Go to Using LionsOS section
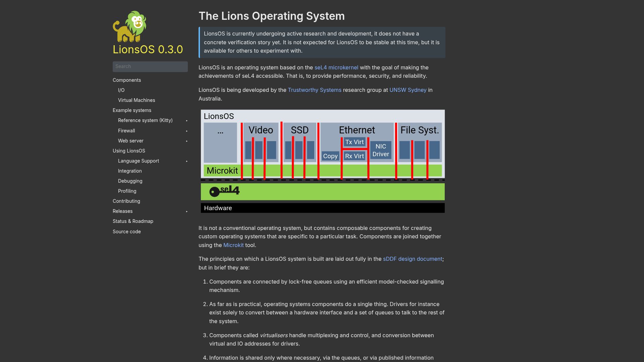The width and height of the screenshot is (644, 362). click(129, 151)
